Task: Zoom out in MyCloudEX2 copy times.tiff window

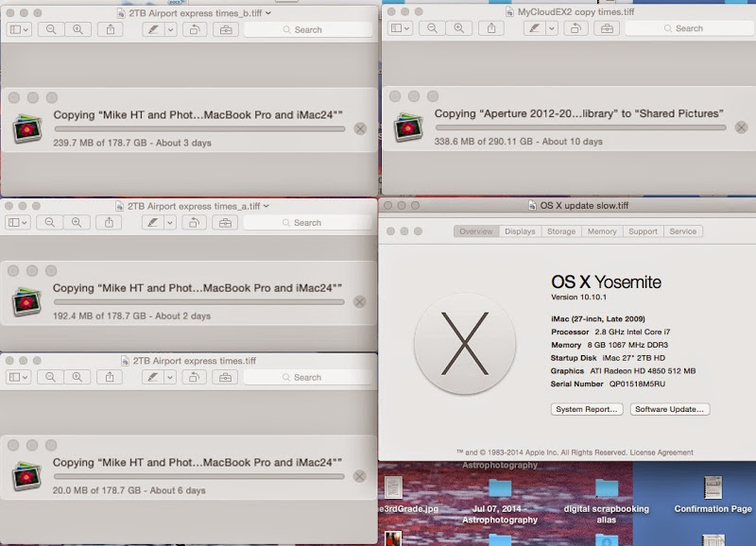Action: (x=432, y=28)
